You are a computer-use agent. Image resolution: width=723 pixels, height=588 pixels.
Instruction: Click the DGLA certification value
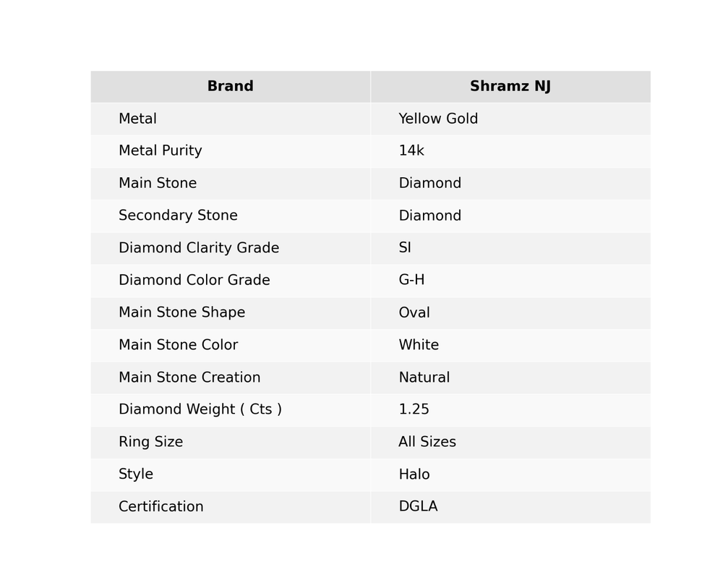418,507
